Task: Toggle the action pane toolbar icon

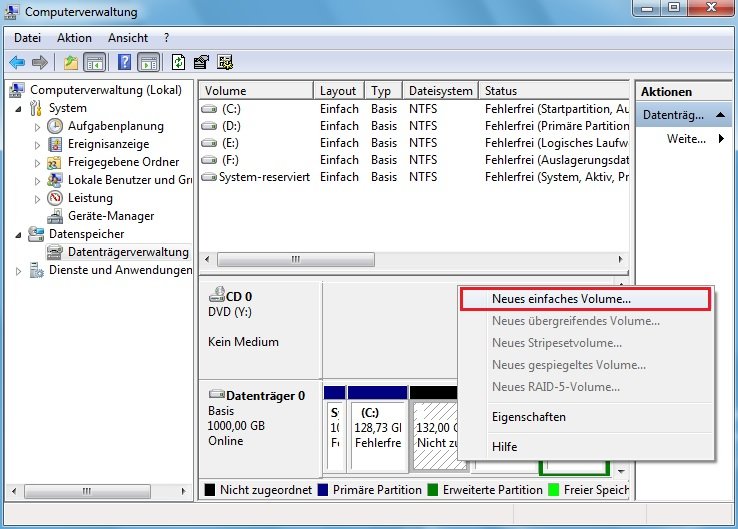Action: coord(149,62)
